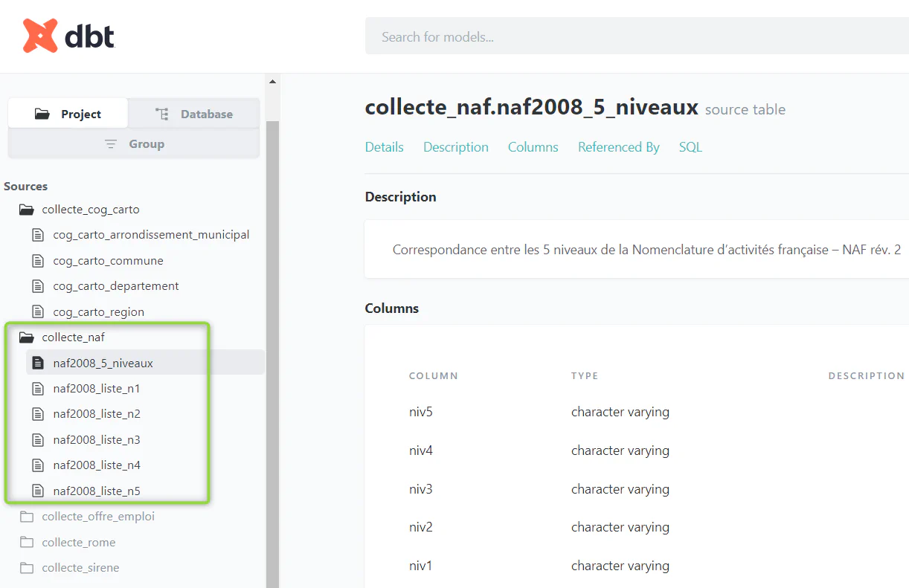Click the open folder icon for collecte_naf
The image size is (909, 588).
pos(27,337)
